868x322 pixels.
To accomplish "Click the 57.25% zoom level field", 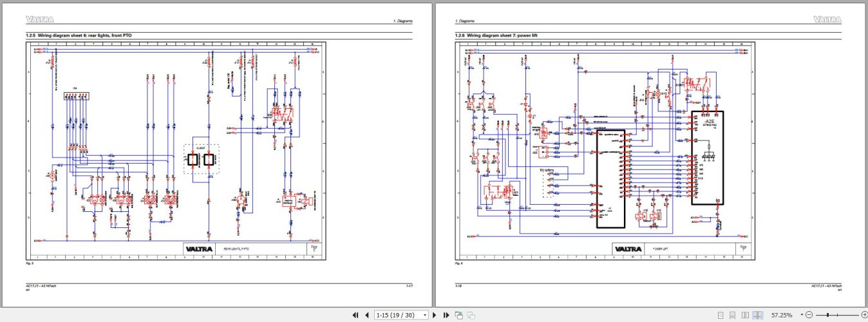I will coord(781,315).
